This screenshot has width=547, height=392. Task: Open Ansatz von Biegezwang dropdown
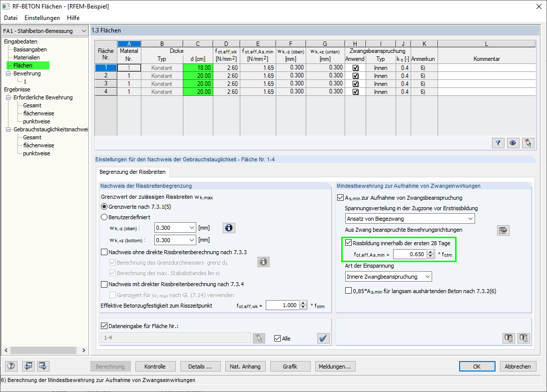coord(470,219)
